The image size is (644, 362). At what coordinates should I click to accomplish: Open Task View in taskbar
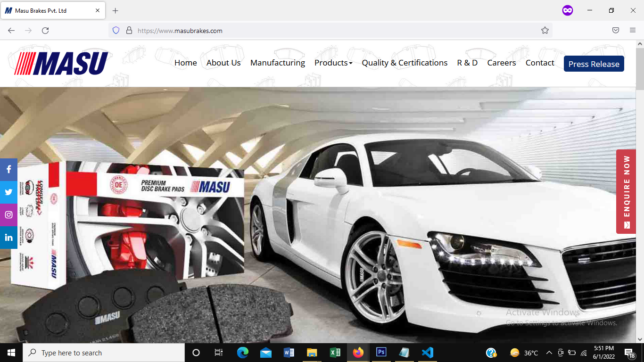[219, 353]
